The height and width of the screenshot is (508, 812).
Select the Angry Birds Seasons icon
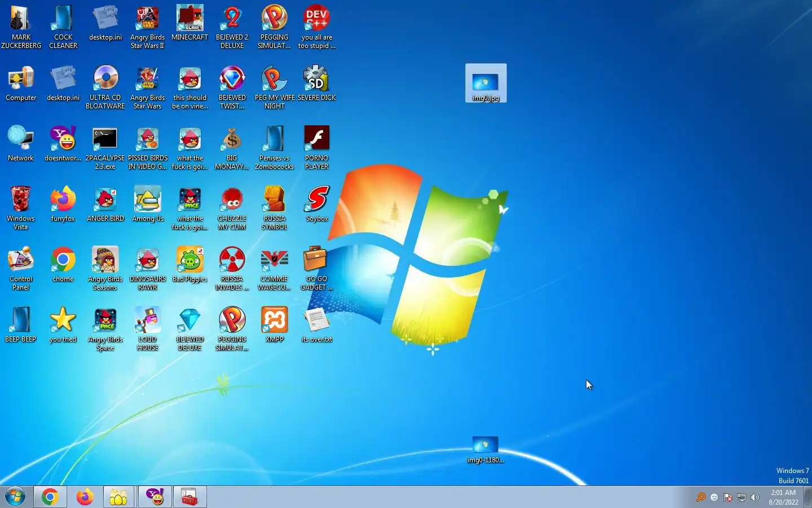coord(105,269)
